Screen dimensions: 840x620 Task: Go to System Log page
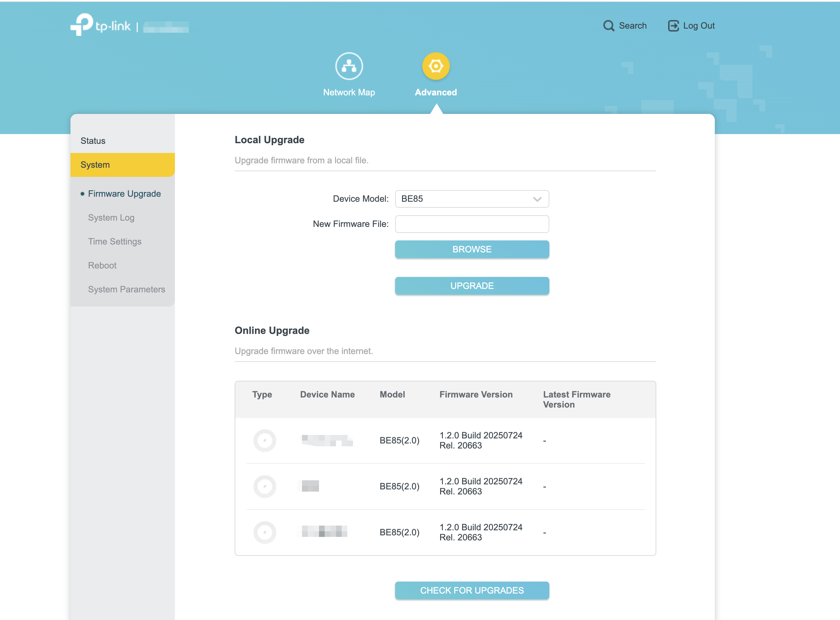pos(111,218)
